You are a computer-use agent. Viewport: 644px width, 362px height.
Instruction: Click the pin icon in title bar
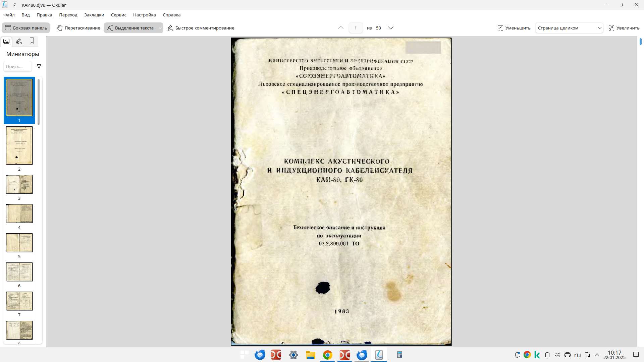[14, 5]
